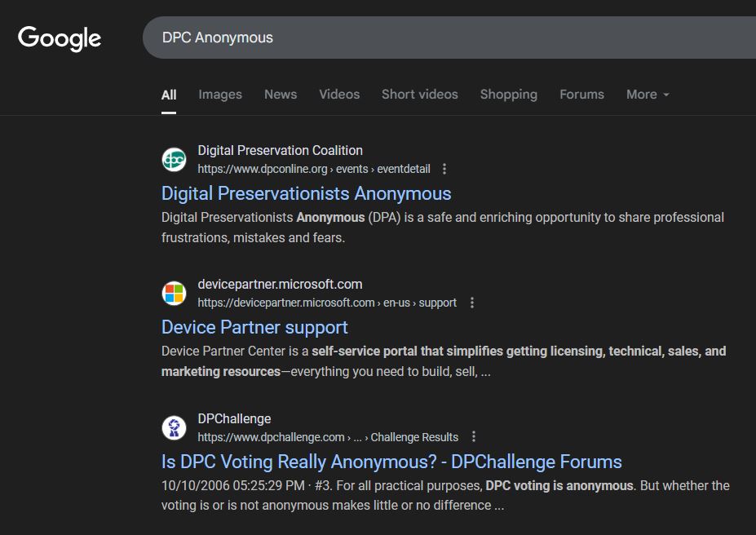This screenshot has height=535, width=756.
Task: Click the dpconline.org events eventdetail URL
Action: pyautogui.click(x=314, y=169)
